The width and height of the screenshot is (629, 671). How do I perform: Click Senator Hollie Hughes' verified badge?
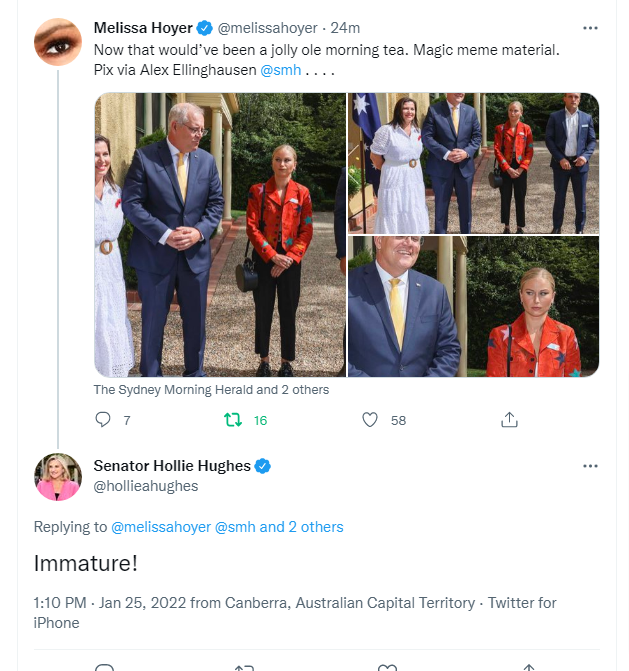(x=262, y=466)
